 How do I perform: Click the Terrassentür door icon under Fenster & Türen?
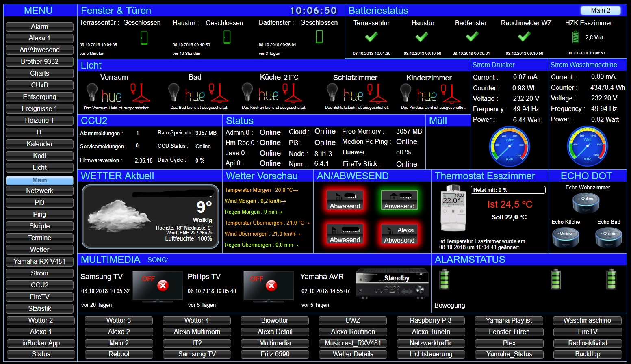click(144, 38)
